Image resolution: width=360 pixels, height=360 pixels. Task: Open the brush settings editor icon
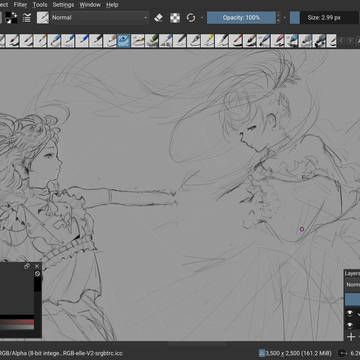click(x=27, y=18)
